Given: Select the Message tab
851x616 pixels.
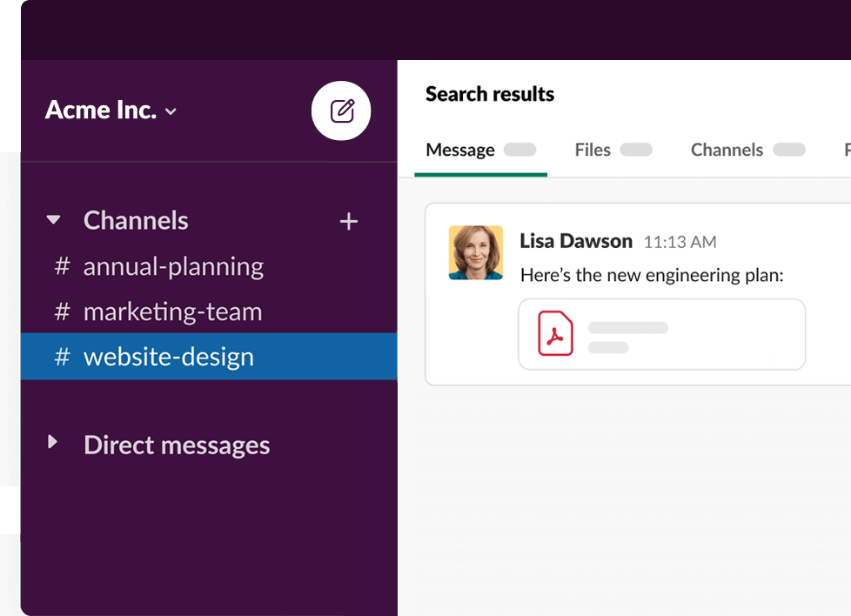Looking at the screenshot, I should point(460,150).
